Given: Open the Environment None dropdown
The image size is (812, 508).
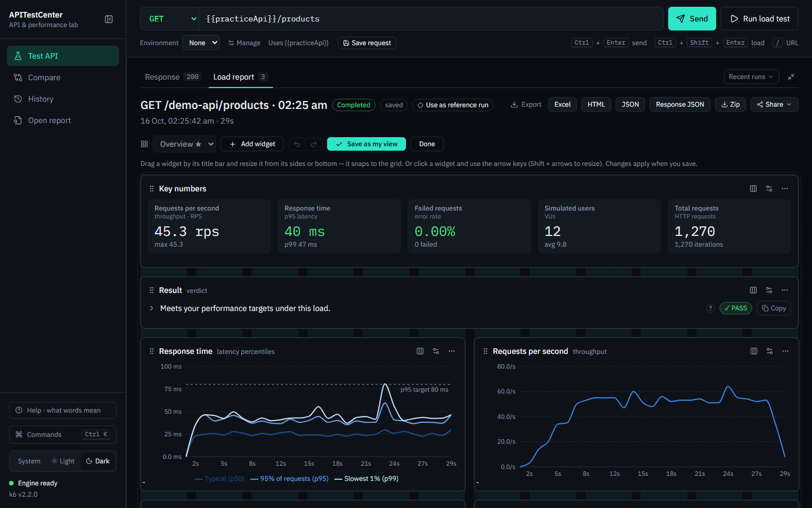Looking at the screenshot, I should click(201, 43).
